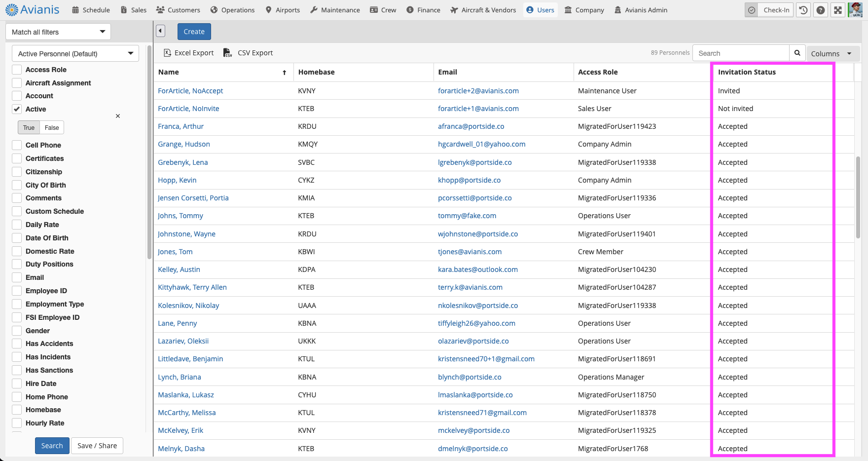Export the list using Excel Export

tap(189, 53)
